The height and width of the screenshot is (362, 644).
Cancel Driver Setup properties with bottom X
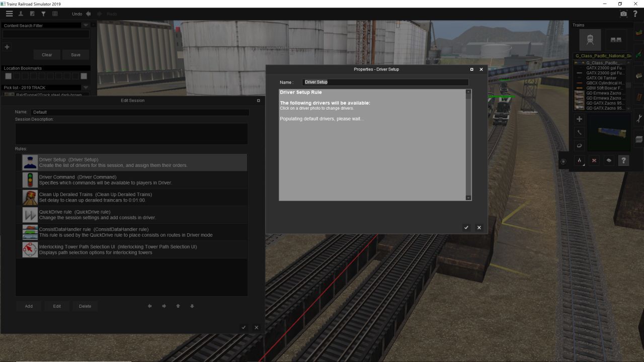tap(479, 228)
